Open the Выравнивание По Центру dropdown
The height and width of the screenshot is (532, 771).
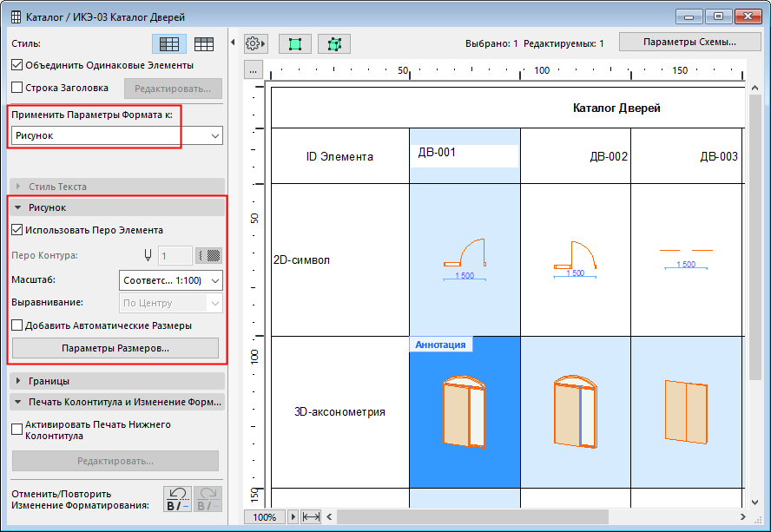coord(171,303)
